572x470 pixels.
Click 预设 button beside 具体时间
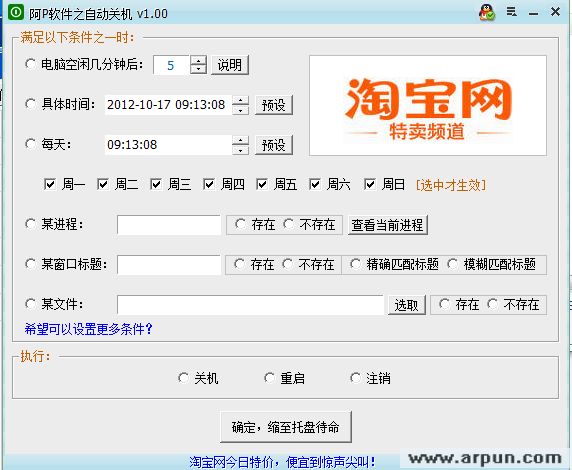pyautogui.click(x=274, y=105)
